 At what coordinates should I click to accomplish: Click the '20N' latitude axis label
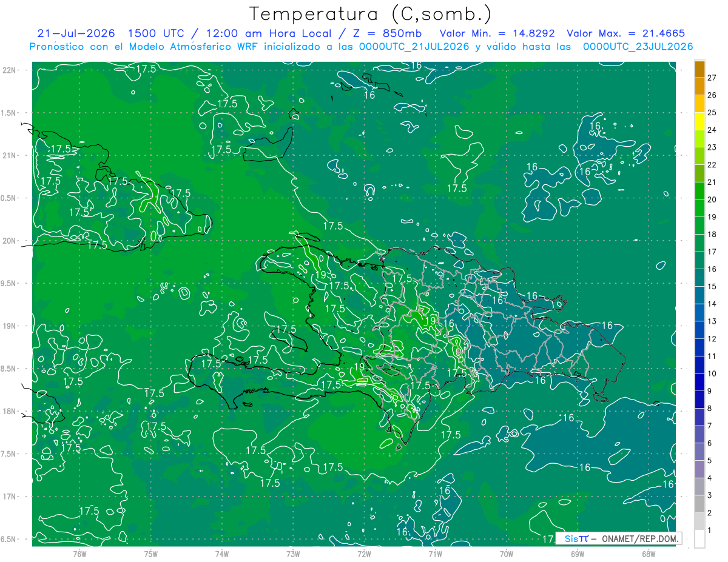(10, 241)
